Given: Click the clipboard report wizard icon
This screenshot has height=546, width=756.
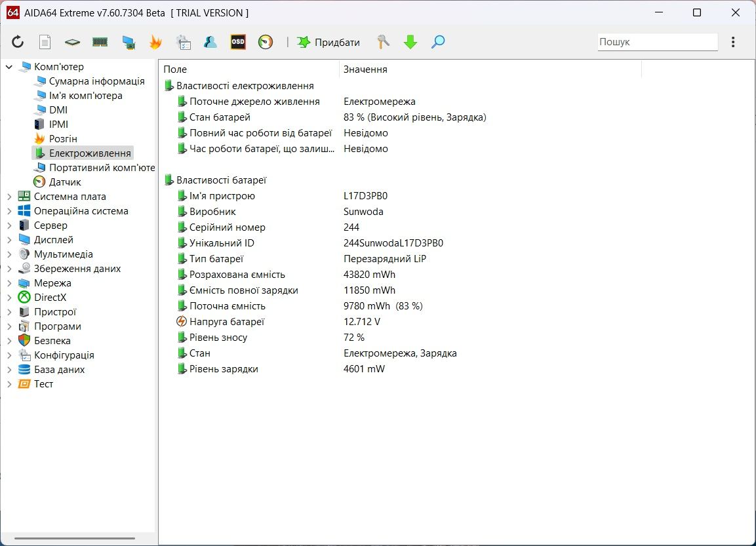Looking at the screenshot, I should 183,42.
